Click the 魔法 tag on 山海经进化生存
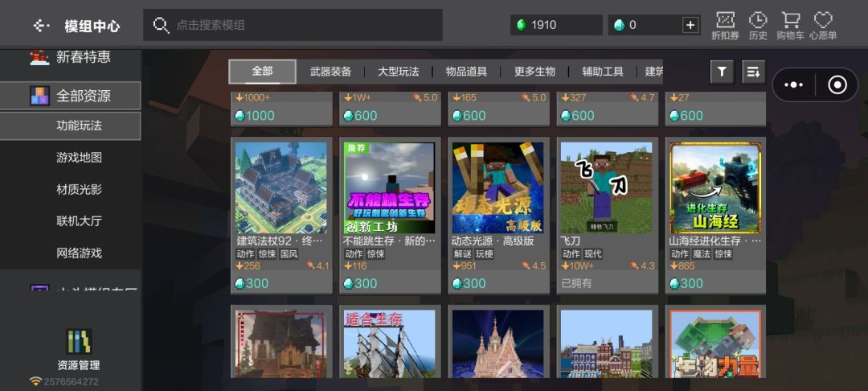 point(702,254)
